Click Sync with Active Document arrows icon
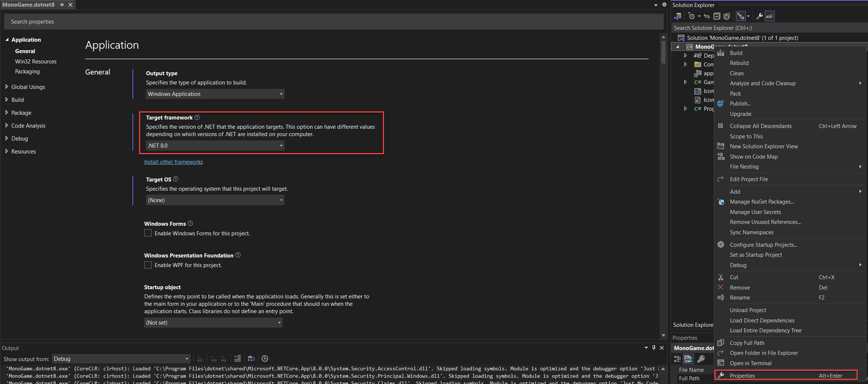The image size is (868, 384). pyautogui.click(x=707, y=16)
